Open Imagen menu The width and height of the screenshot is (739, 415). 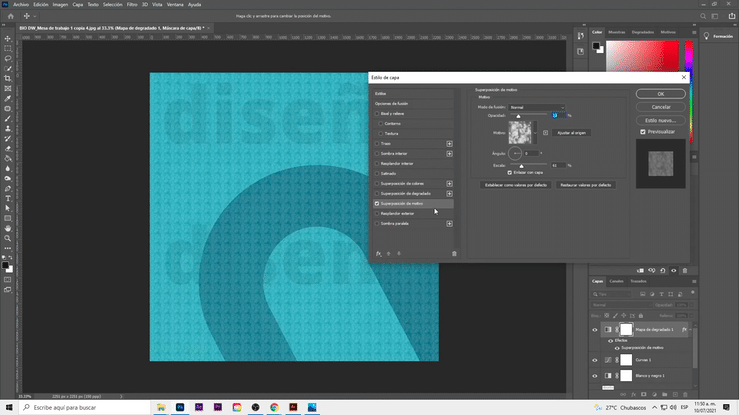point(60,5)
